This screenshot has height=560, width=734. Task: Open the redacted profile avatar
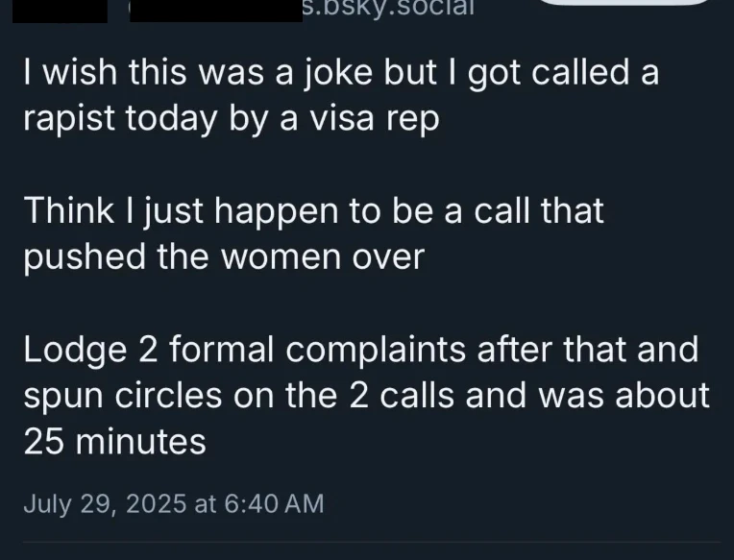click(60, 11)
